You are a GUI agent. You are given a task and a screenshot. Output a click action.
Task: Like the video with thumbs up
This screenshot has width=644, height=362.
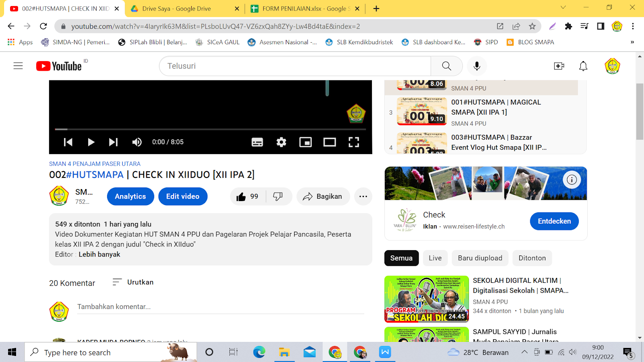[x=248, y=196]
